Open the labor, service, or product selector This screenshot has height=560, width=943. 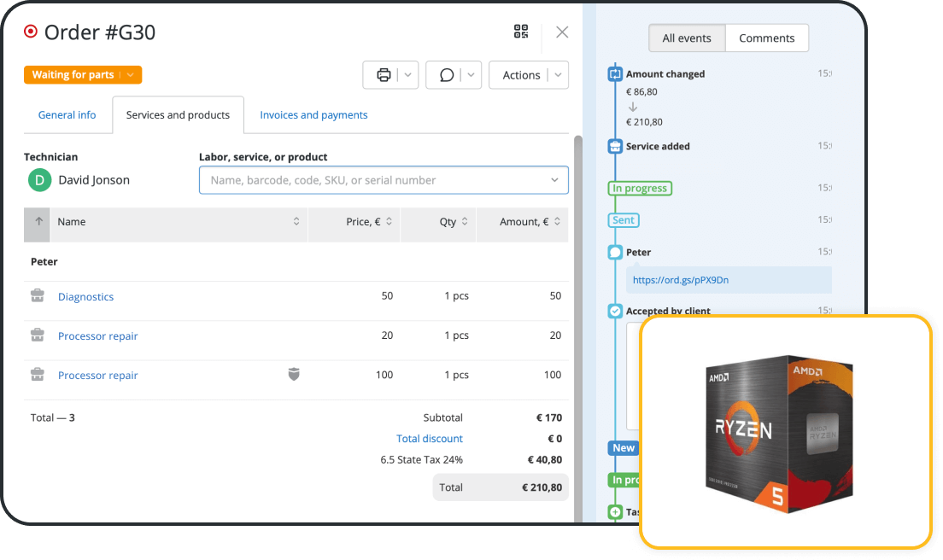(x=383, y=180)
